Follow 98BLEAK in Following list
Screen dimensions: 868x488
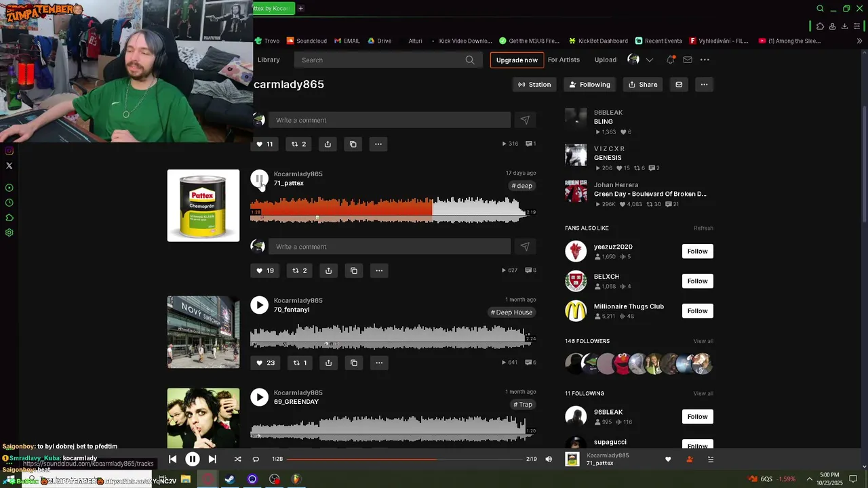(x=697, y=417)
